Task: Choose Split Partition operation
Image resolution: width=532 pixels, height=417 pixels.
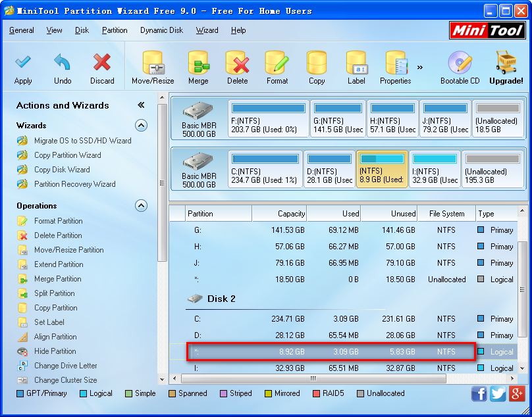Action: (46, 293)
